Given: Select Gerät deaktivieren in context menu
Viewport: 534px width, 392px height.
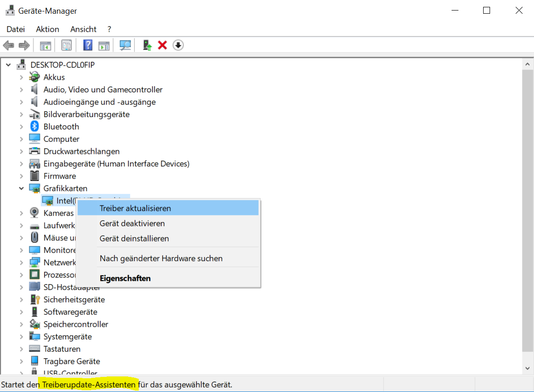Looking at the screenshot, I should click(132, 224).
